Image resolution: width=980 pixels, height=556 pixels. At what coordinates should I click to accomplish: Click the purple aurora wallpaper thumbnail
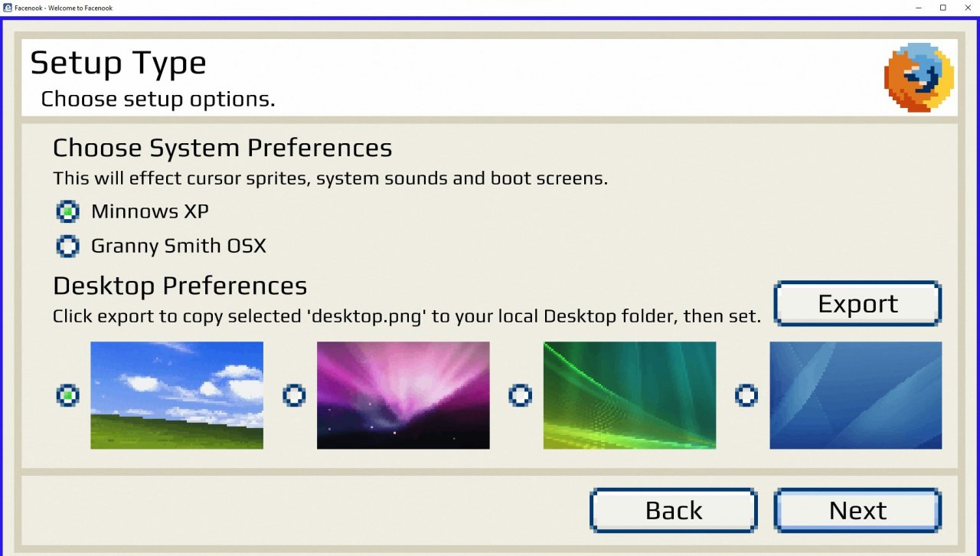pyautogui.click(x=403, y=395)
